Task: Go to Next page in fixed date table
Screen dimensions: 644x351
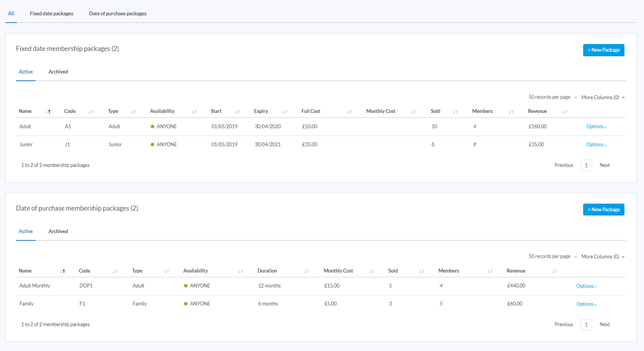Action: pyautogui.click(x=605, y=165)
